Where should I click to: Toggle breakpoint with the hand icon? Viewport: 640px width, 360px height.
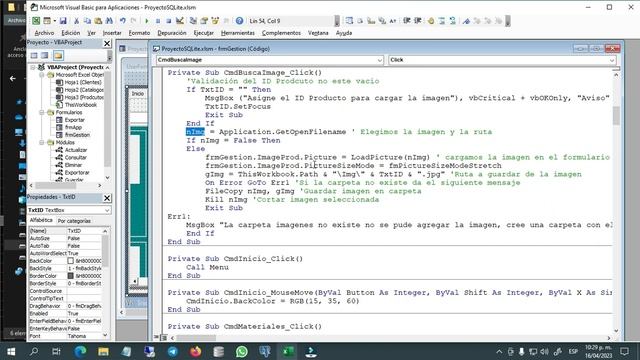[431, 21]
